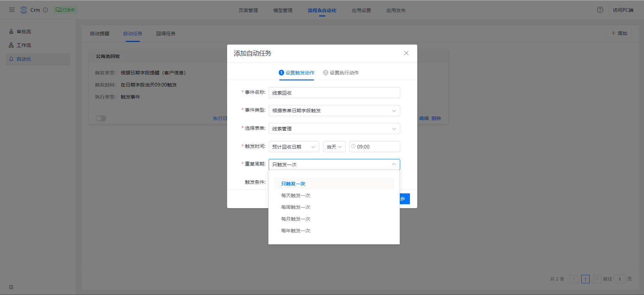Focus the 事件名称 input field
The width and height of the screenshot is (644, 295).
(x=334, y=93)
